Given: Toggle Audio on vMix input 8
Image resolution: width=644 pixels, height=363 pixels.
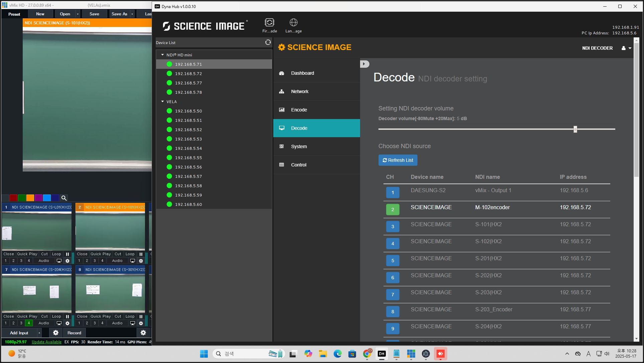Looking at the screenshot, I should click(x=117, y=323).
